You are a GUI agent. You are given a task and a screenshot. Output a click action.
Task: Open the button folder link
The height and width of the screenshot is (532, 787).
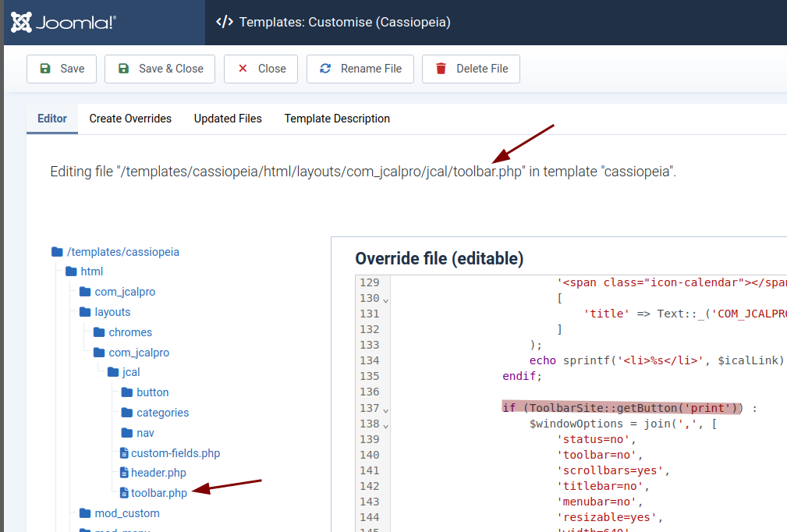[153, 392]
